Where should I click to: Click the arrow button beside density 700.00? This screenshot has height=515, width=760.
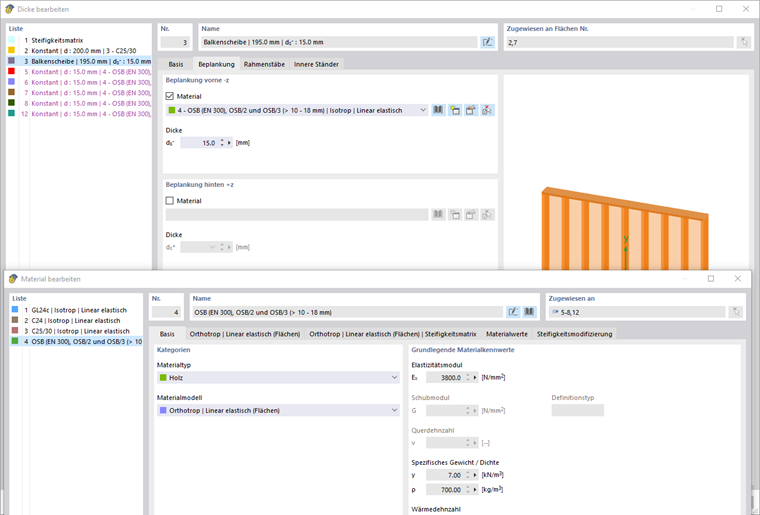pyautogui.click(x=475, y=489)
